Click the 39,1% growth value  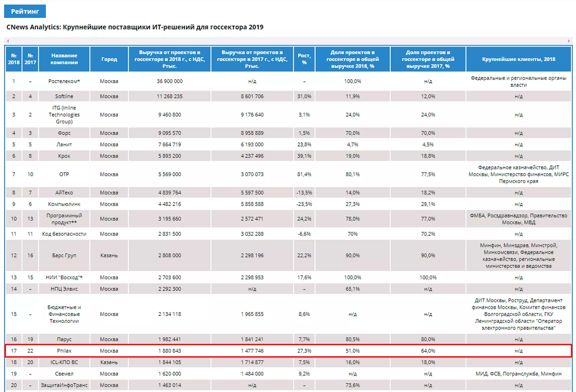click(304, 156)
